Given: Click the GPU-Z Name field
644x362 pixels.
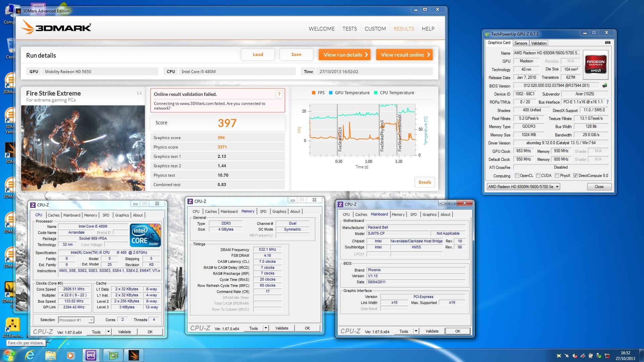Looking at the screenshot, I should (546, 53).
